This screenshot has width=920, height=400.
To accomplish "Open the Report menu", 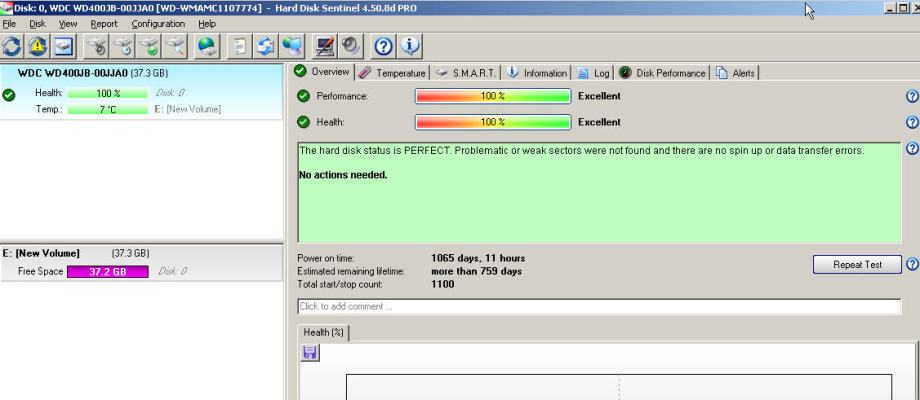I will pos(104,24).
